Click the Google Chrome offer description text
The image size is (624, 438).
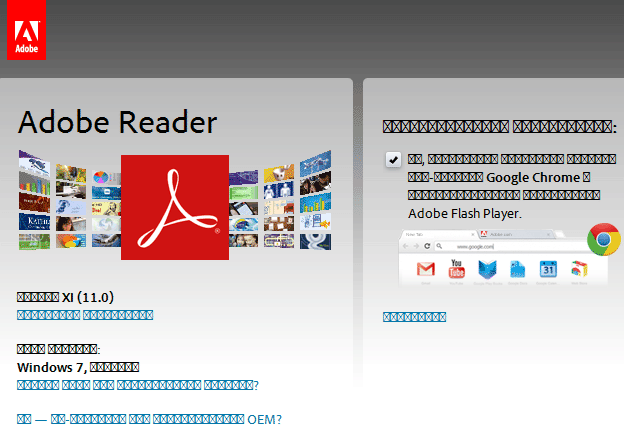[512, 186]
